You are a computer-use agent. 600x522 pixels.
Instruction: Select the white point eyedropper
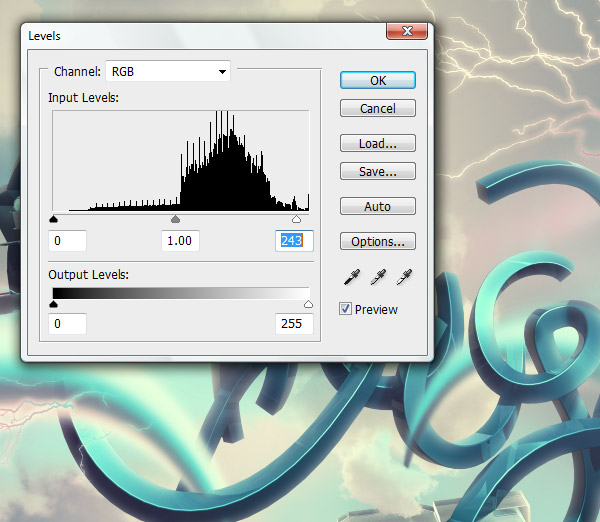[404, 277]
